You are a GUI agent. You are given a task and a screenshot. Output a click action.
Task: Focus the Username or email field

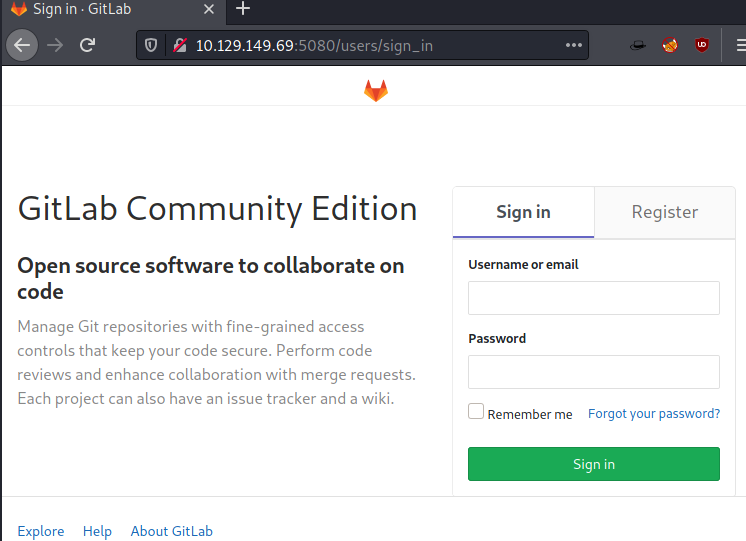pos(594,298)
